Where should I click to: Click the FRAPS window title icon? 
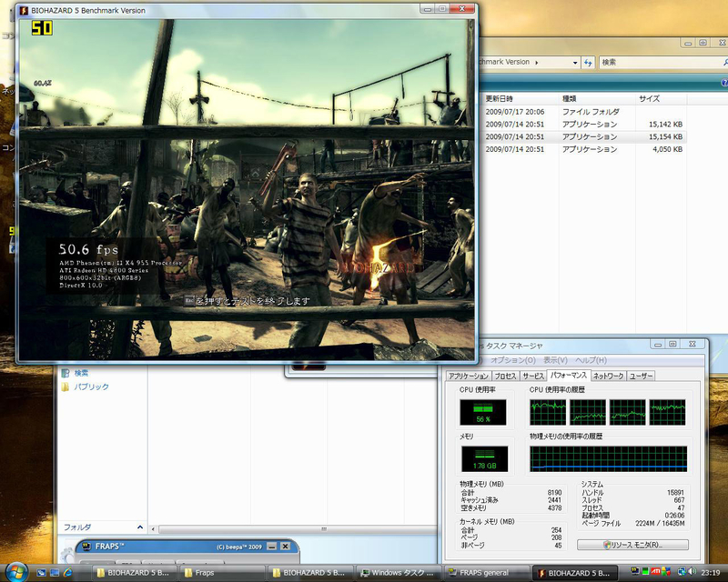click(x=86, y=547)
